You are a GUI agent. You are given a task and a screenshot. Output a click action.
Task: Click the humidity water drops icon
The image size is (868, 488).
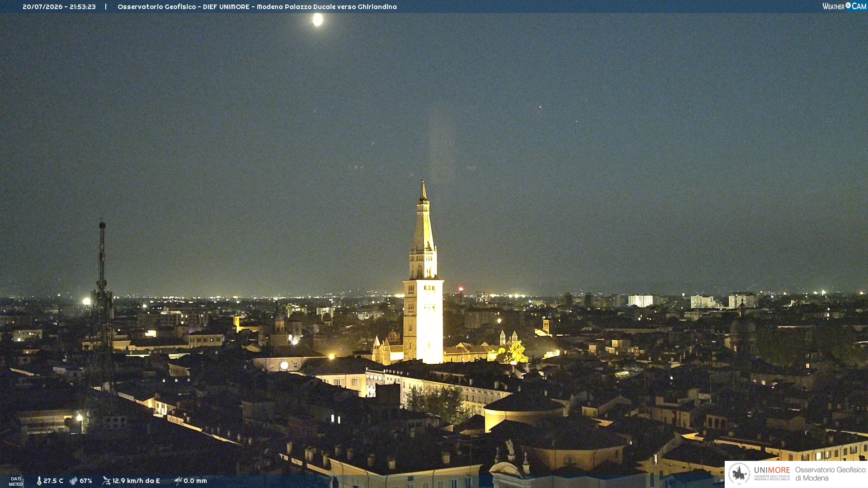click(73, 481)
